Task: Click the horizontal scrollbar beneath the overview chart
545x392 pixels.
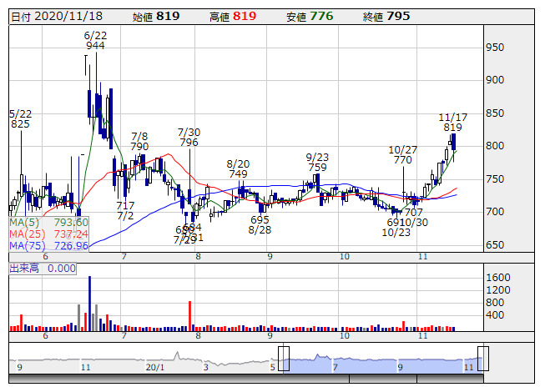Action: [x=245, y=378]
